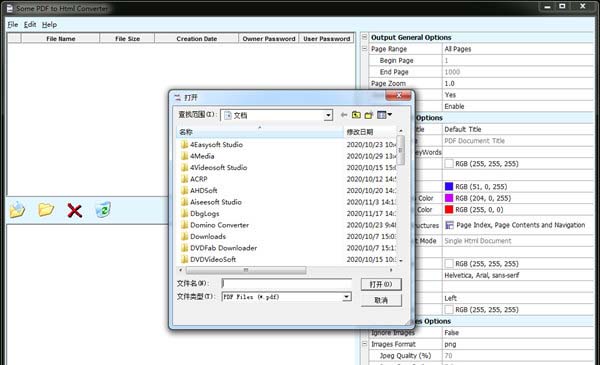The image size is (600, 365).
Task: Select the DbgLogs folder
Action: [x=200, y=213]
